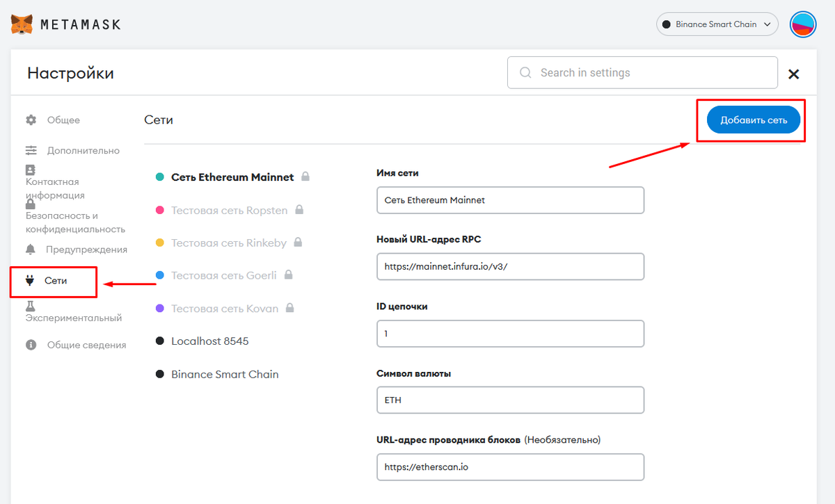
Task: Click the Имя сети label
Action: (397, 172)
